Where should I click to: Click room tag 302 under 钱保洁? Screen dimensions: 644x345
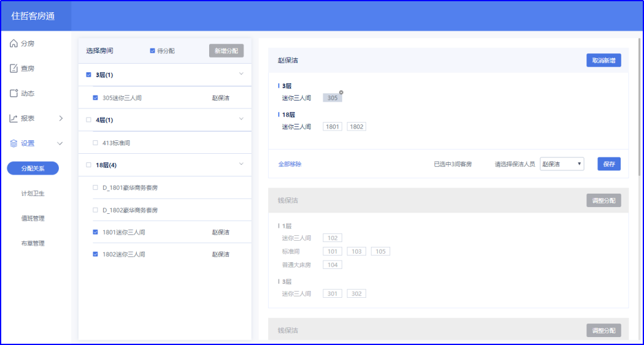click(356, 294)
